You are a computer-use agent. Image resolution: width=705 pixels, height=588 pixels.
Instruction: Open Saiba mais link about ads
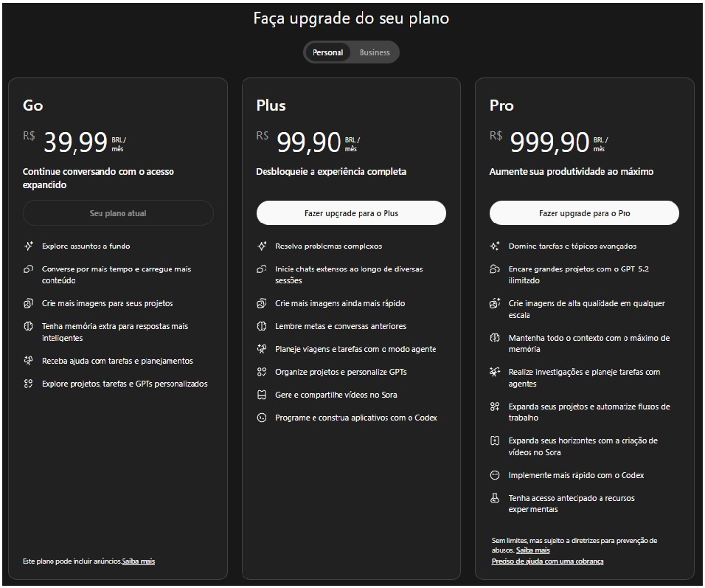click(139, 561)
